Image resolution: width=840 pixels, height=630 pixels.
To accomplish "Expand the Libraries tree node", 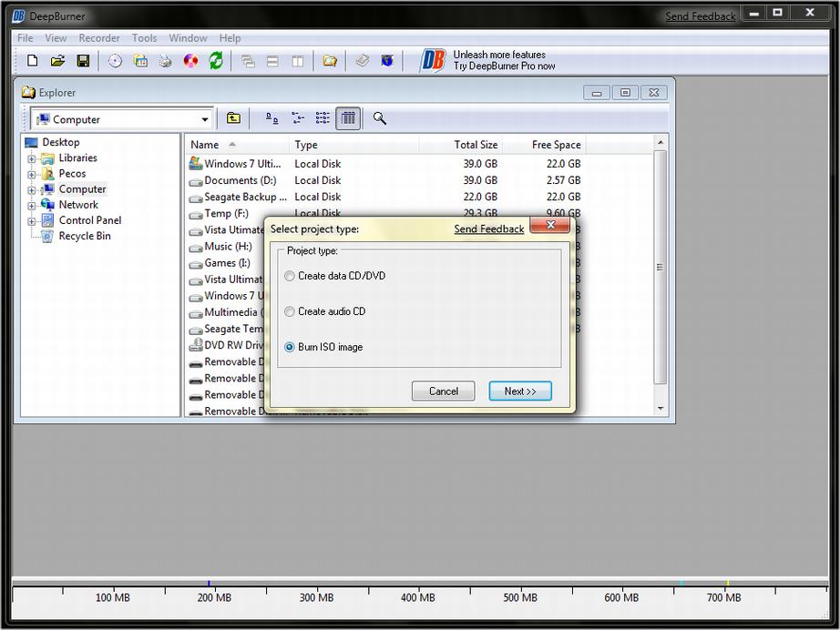I will pos(32,159).
